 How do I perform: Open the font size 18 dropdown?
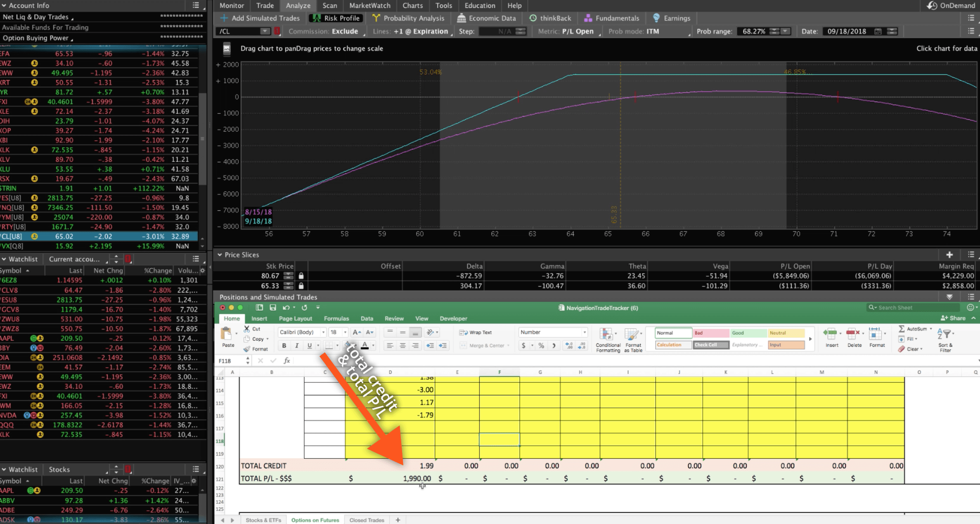pyautogui.click(x=345, y=332)
